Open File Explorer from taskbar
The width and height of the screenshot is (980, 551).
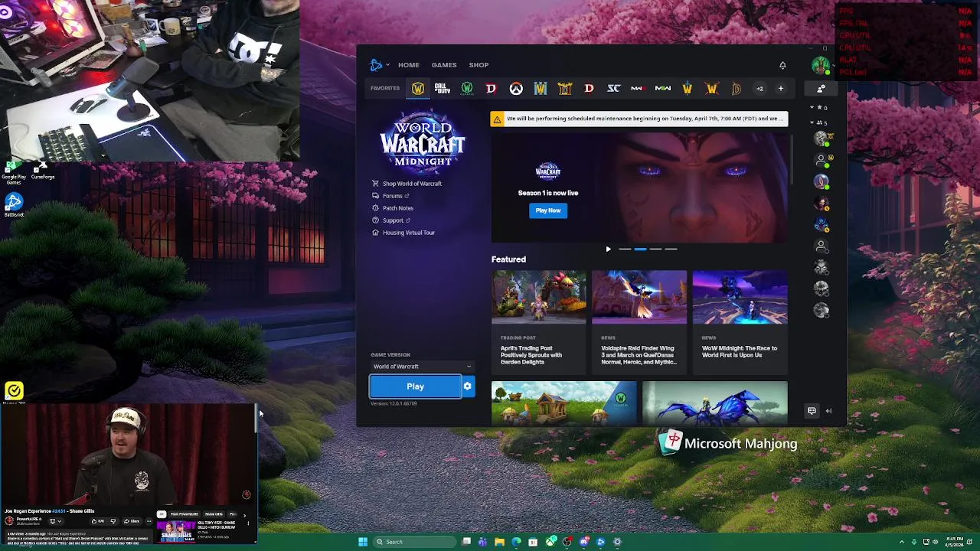[499, 542]
